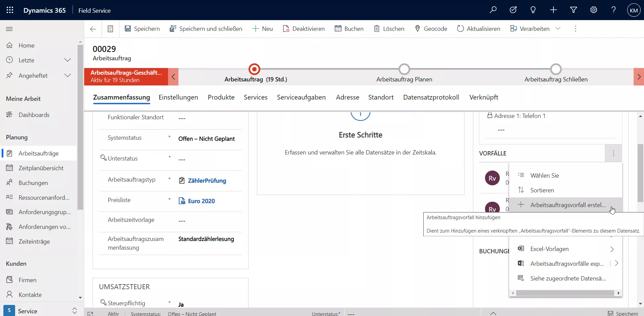Select the active Arbeitsauftrag stage marker
The image size is (644, 316).
pyautogui.click(x=254, y=69)
